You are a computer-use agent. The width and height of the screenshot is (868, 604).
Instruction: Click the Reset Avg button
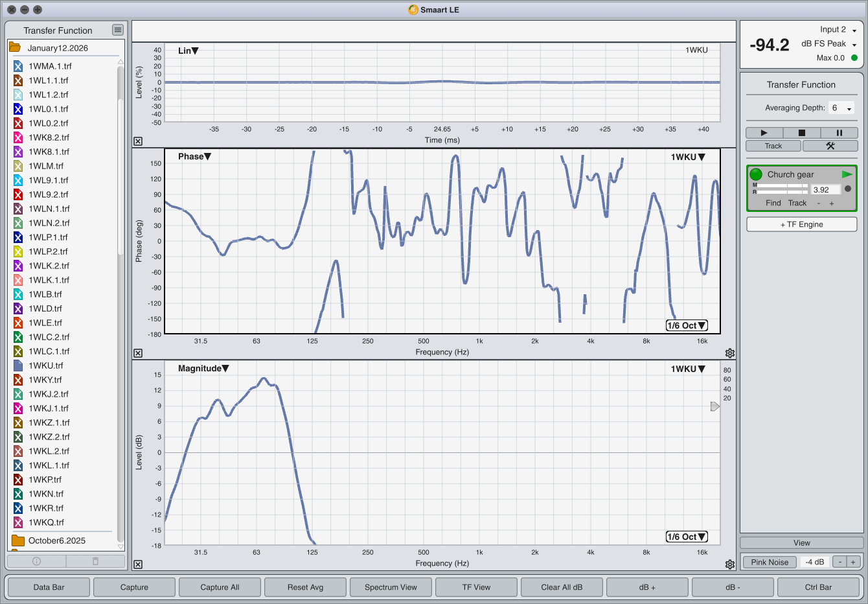click(x=306, y=587)
